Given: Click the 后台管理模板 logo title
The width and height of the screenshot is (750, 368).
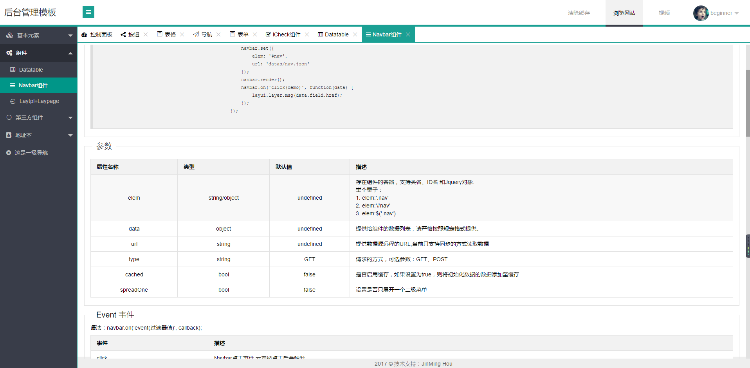Looking at the screenshot, I should (x=31, y=12).
